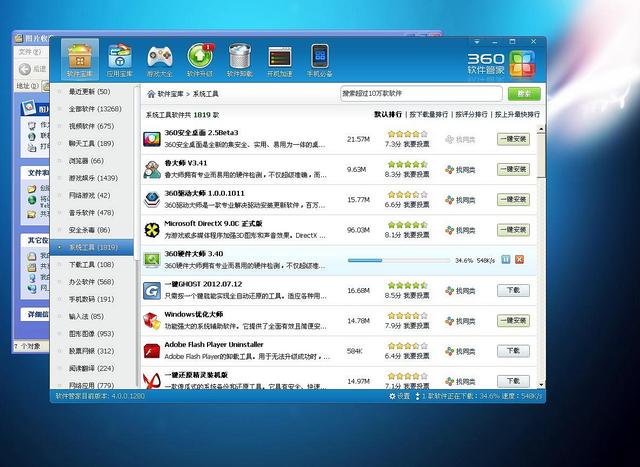Viewport: 640px width, 467px height.
Task: Focus the 搜索超过10万款软件 search field
Action: point(421,94)
